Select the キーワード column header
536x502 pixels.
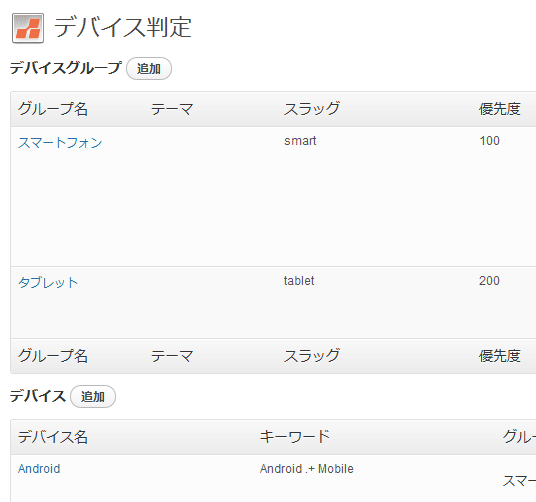(295, 436)
